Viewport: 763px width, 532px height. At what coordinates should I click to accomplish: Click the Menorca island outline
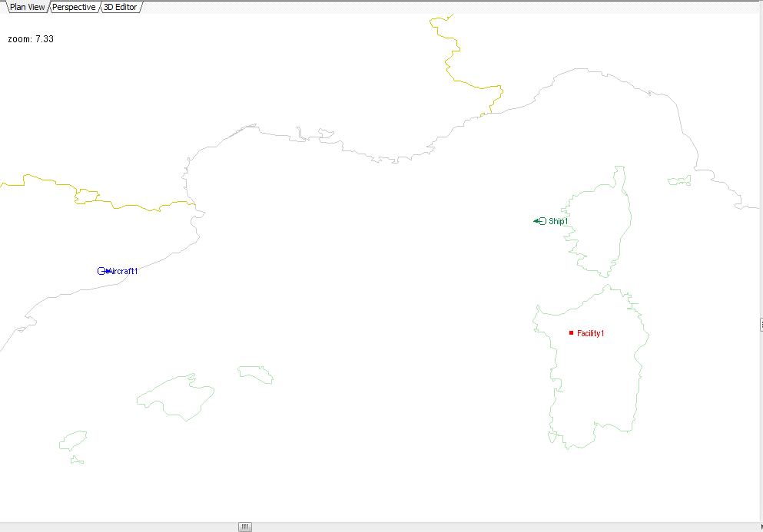click(x=257, y=374)
